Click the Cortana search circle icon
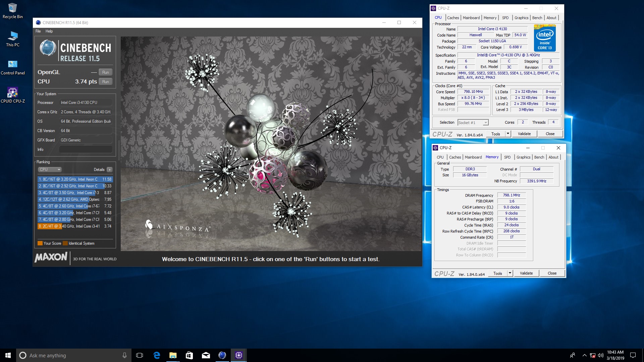Screen dimensions: 644x362 (23, 355)
